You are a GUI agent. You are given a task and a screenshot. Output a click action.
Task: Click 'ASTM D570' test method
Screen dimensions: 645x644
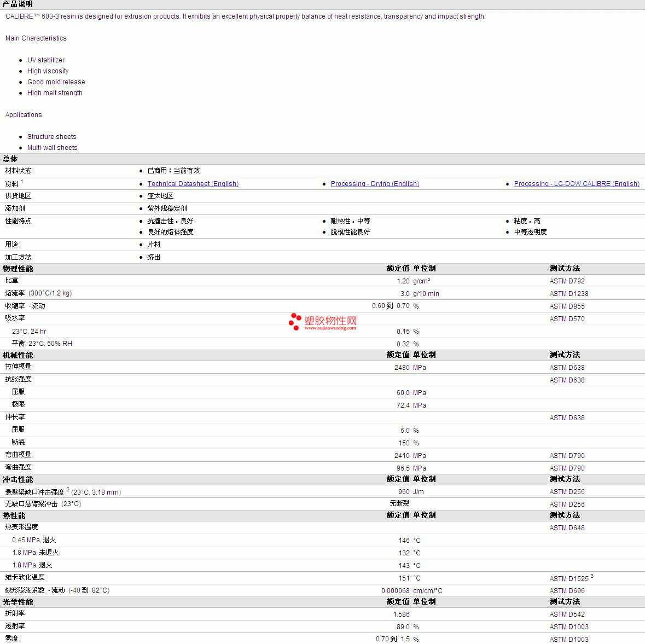pyautogui.click(x=567, y=319)
